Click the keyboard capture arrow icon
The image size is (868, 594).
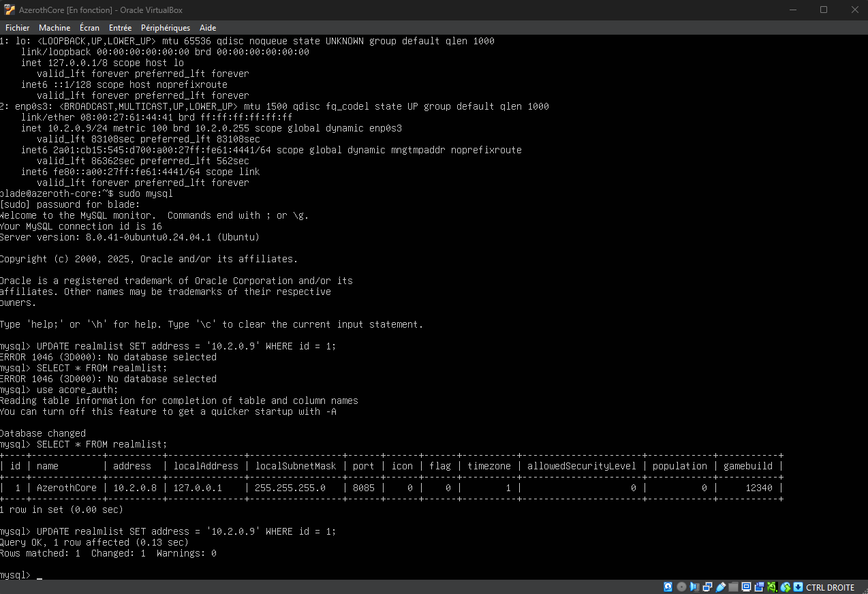tap(798, 587)
